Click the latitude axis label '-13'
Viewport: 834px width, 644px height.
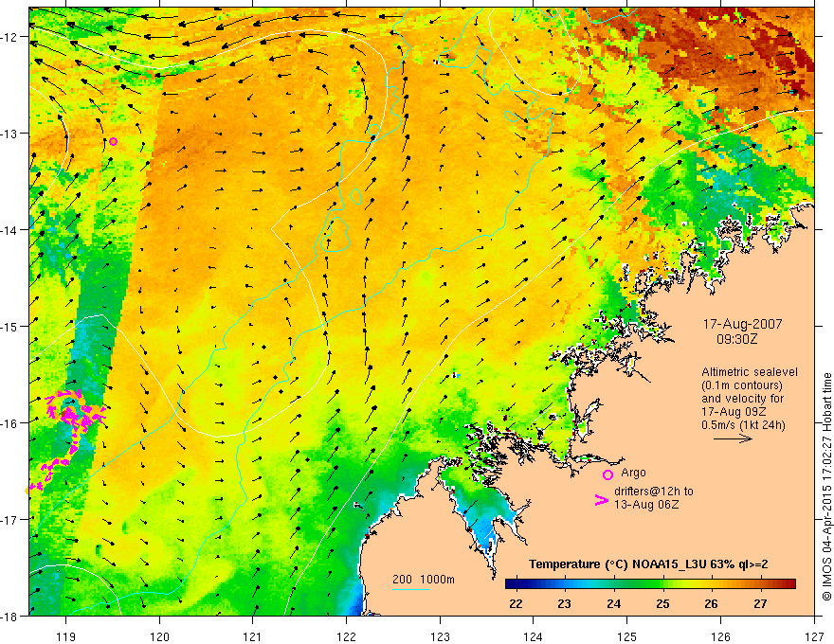tap(9, 134)
